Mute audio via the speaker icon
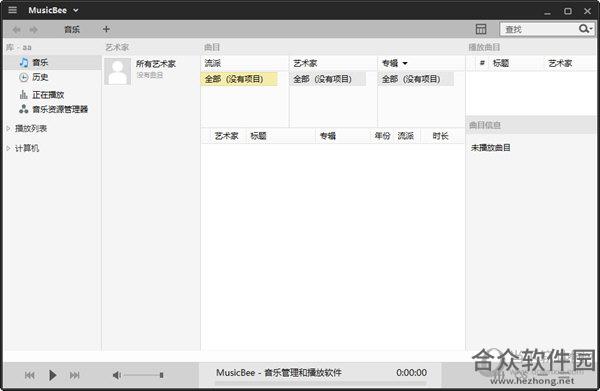Image resolution: width=600 pixels, height=391 pixels. [117, 375]
